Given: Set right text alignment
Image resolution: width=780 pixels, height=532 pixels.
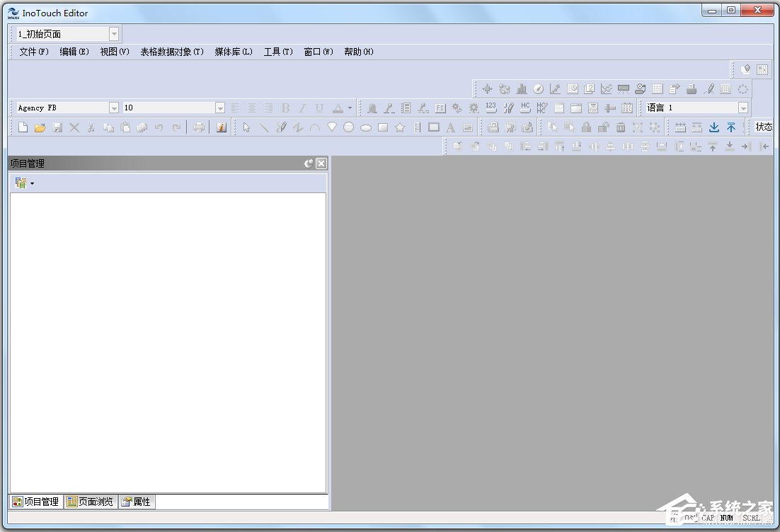Looking at the screenshot, I should click(x=269, y=108).
